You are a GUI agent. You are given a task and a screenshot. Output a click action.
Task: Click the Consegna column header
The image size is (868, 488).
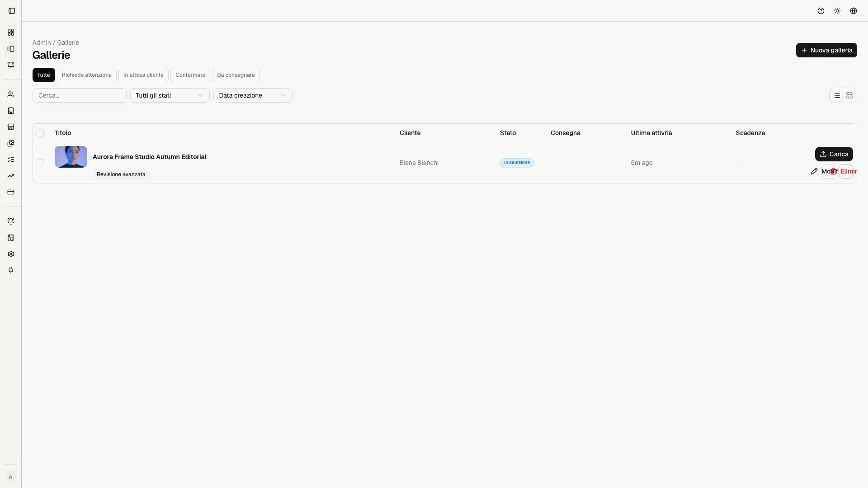(566, 133)
